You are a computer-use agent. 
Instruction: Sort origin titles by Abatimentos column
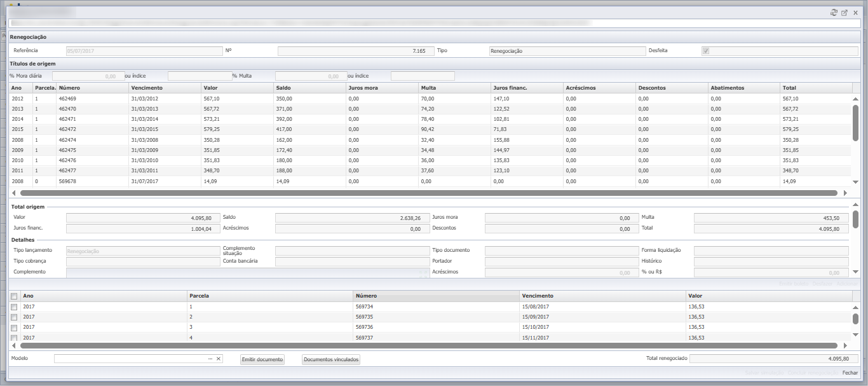745,88
